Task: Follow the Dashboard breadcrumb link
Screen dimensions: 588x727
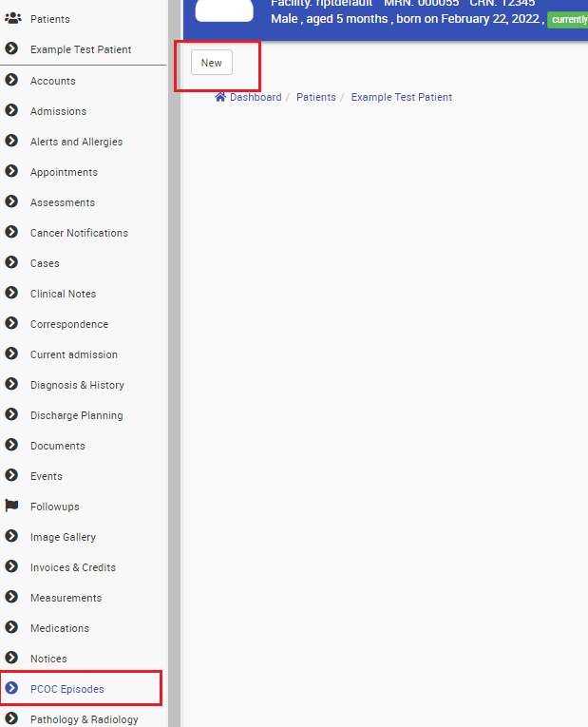Action: point(256,97)
